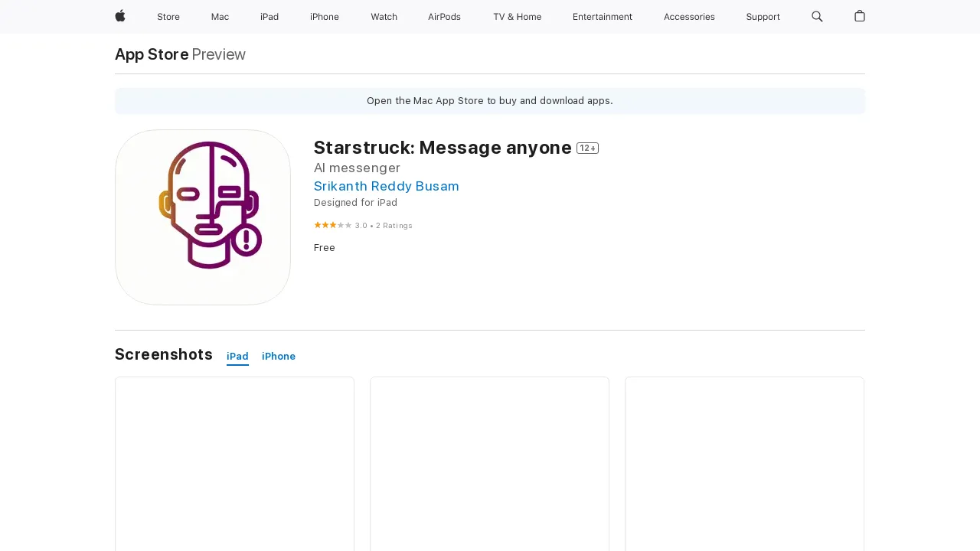The width and height of the screenshot is (980, 551).
Task: Click the AI messenger subtitle
Action: click(x=357, y=168)
